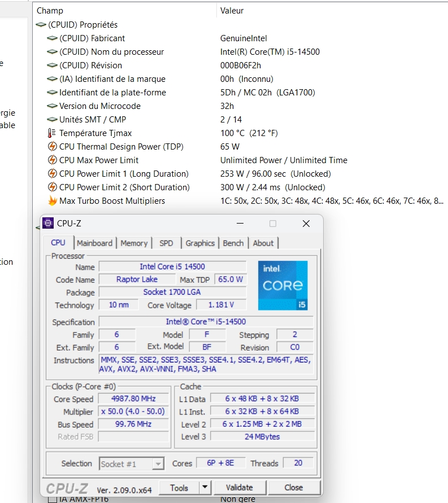Click the Validate button
This screenshot has height=503, width=448.
pyautogui.click(x=240, y=488)
